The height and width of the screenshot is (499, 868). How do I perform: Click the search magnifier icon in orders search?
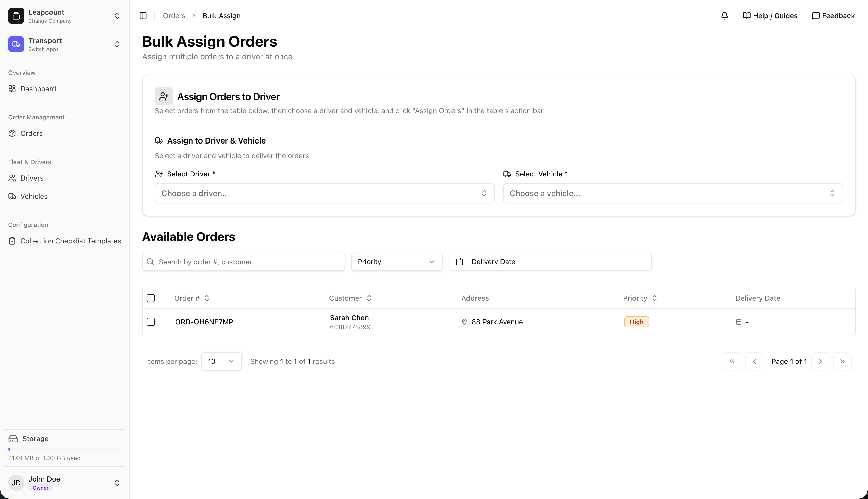click(x=150, y=262)
